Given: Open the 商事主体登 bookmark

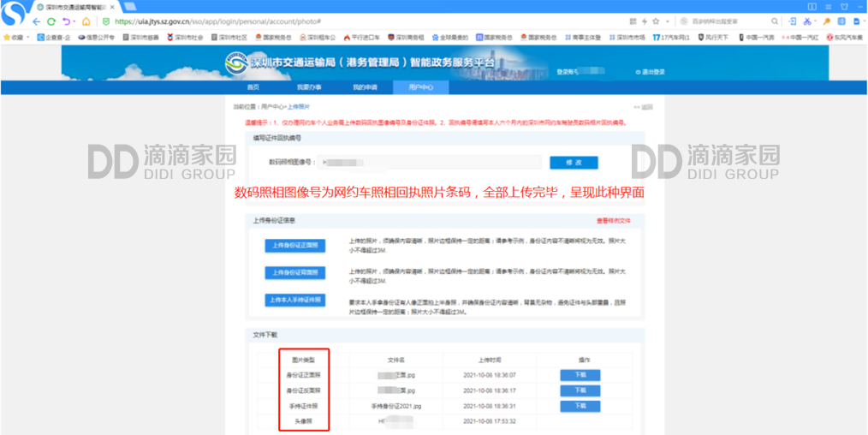Looking at the screenshot, I should pyautogui.click(x=583, y=38).
